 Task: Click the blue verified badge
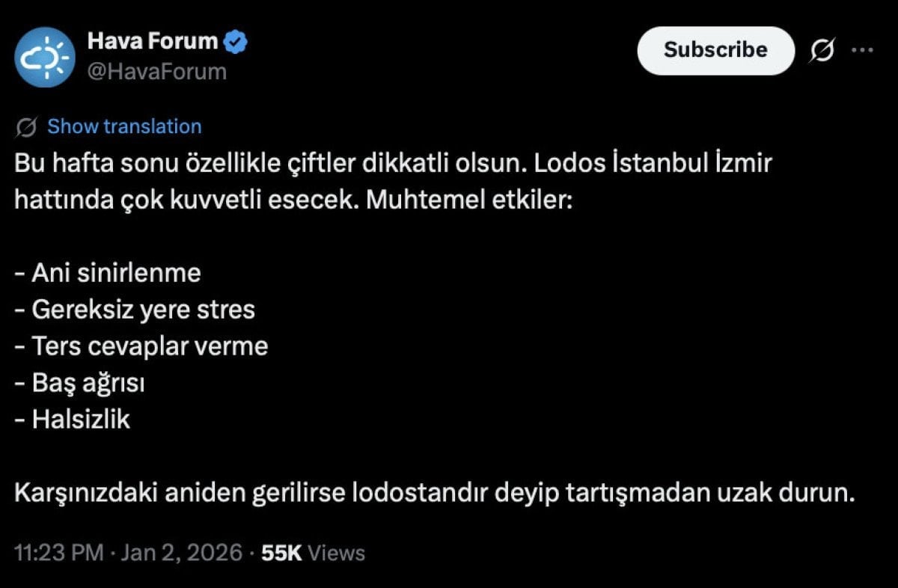point(236,43)
